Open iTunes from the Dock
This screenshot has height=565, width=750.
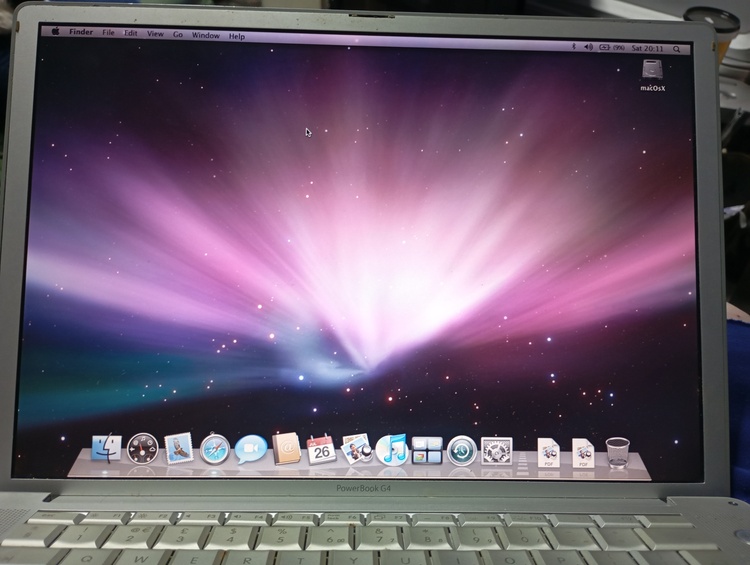click(391, 449)
